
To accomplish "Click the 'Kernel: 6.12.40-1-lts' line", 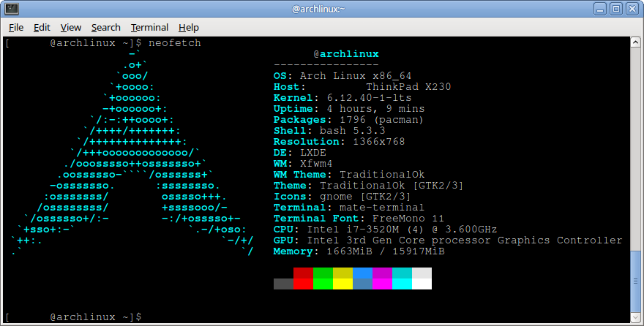I will click(342, 98).
